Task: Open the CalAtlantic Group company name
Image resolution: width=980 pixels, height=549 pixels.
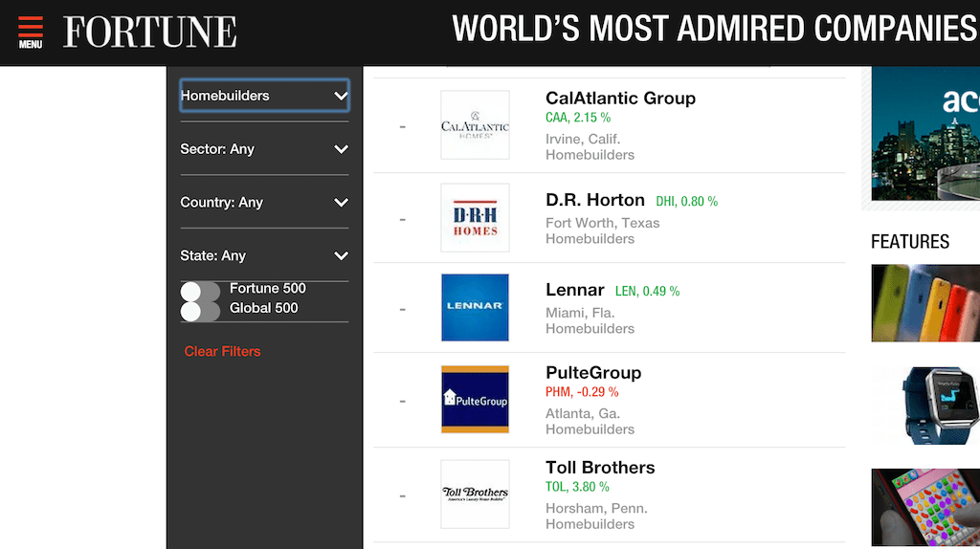Action: 620,99
